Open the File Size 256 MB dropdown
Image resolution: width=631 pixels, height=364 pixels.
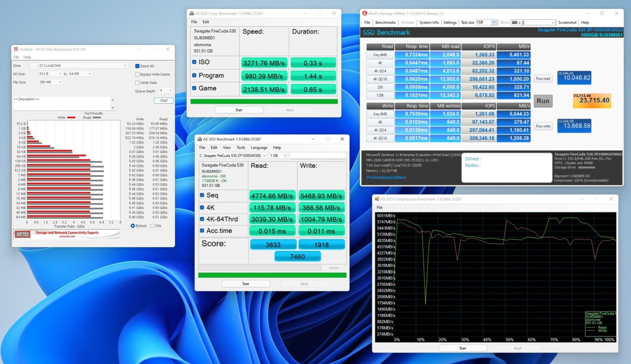(x=50, y=82)
